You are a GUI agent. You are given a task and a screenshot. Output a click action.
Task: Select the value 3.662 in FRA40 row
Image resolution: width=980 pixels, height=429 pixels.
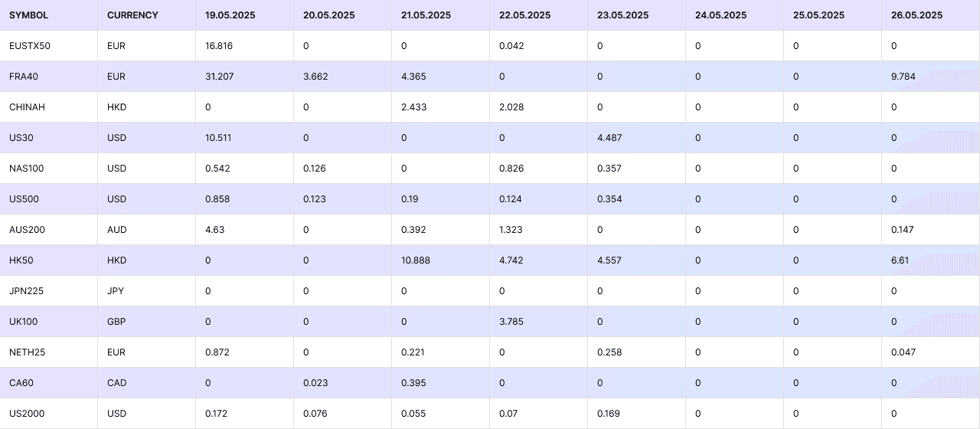pos(315,77)
